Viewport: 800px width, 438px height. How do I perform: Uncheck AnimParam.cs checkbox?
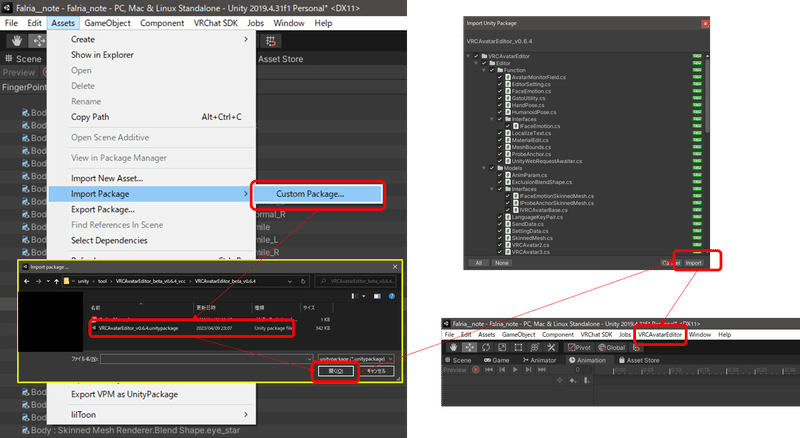(500, 175)
